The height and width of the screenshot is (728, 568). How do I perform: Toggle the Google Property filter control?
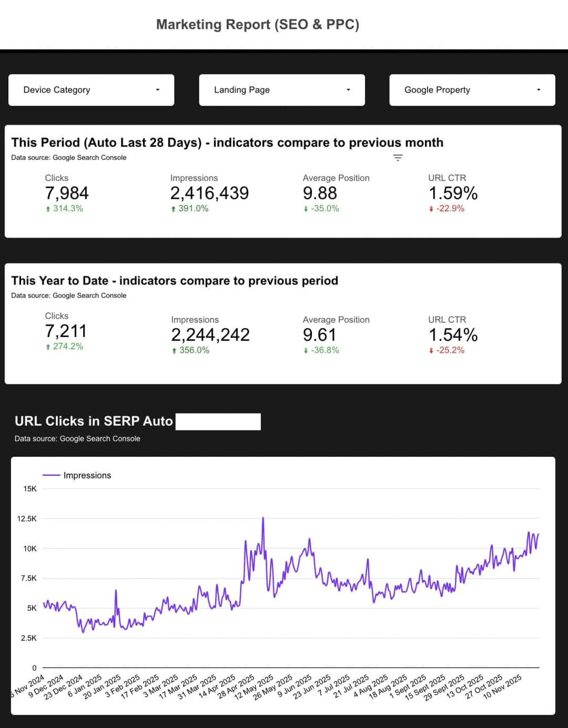471,90
